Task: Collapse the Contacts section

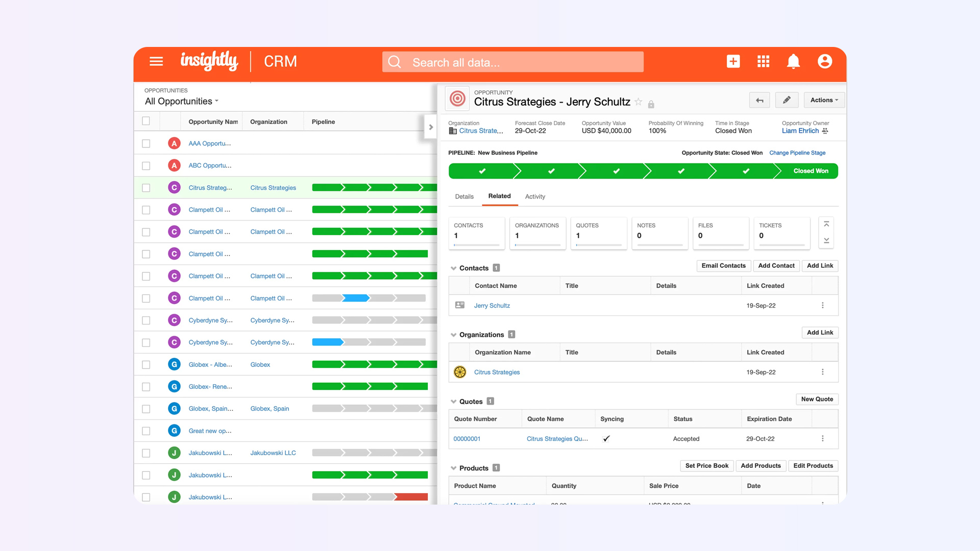Action: (453, 268)
